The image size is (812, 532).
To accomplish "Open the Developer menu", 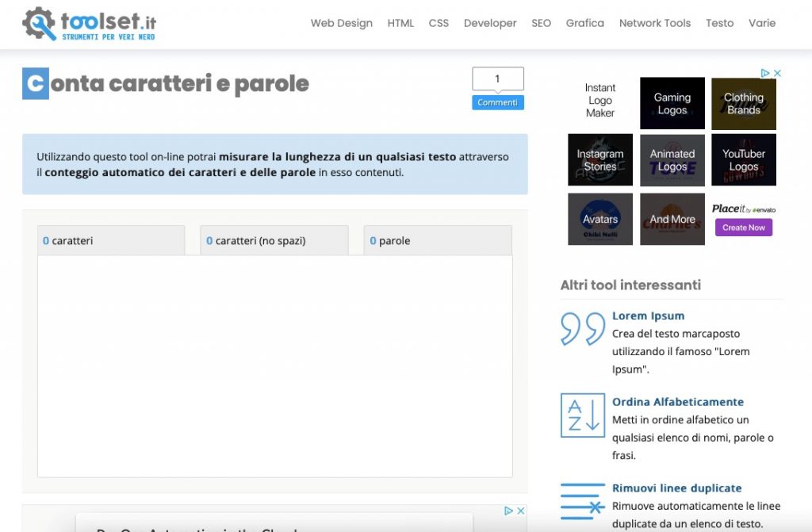I will pos(490,23).
